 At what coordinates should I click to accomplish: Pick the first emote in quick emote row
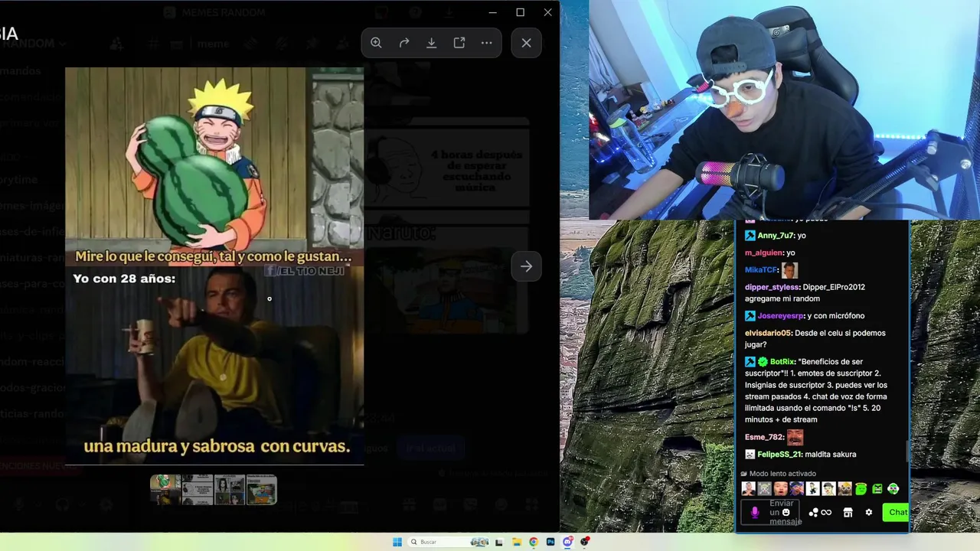click(x=749, y=488)
